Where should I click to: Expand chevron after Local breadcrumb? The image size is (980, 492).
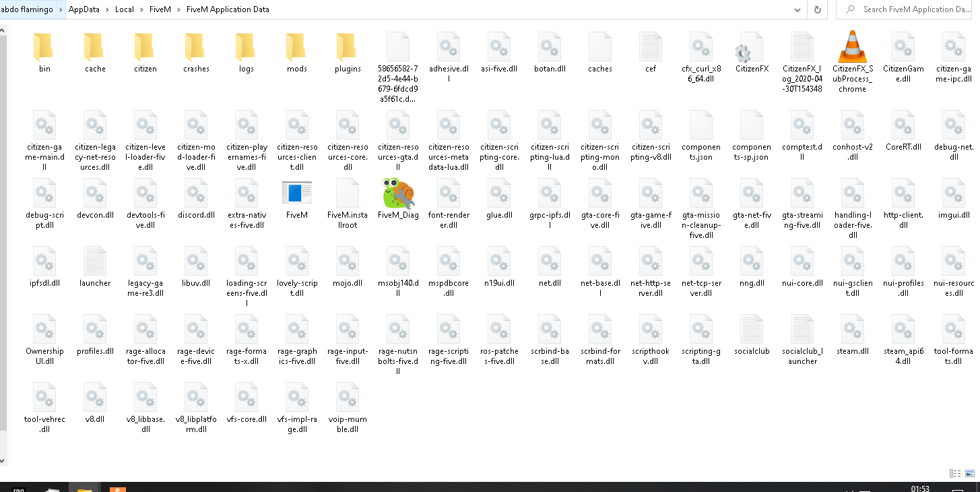coord(141,9)
